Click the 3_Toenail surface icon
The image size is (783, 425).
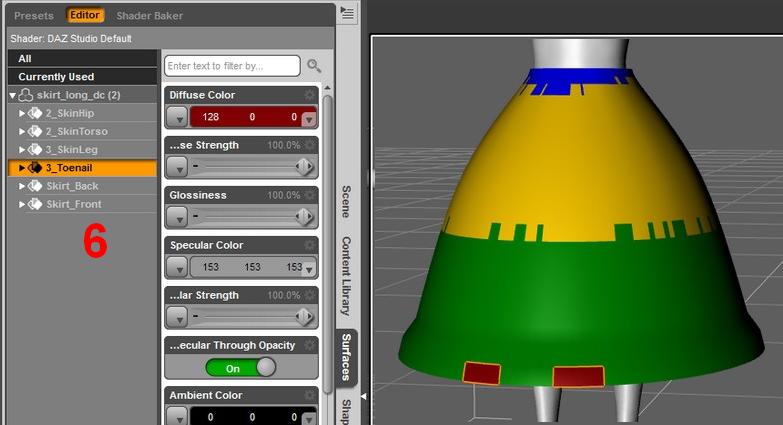(34, 168)
